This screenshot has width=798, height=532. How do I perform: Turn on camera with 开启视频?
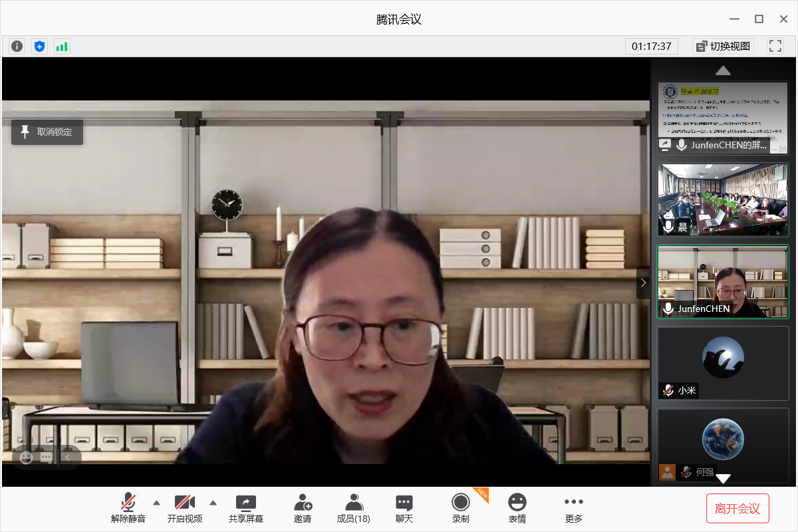[x=184, y=509]
